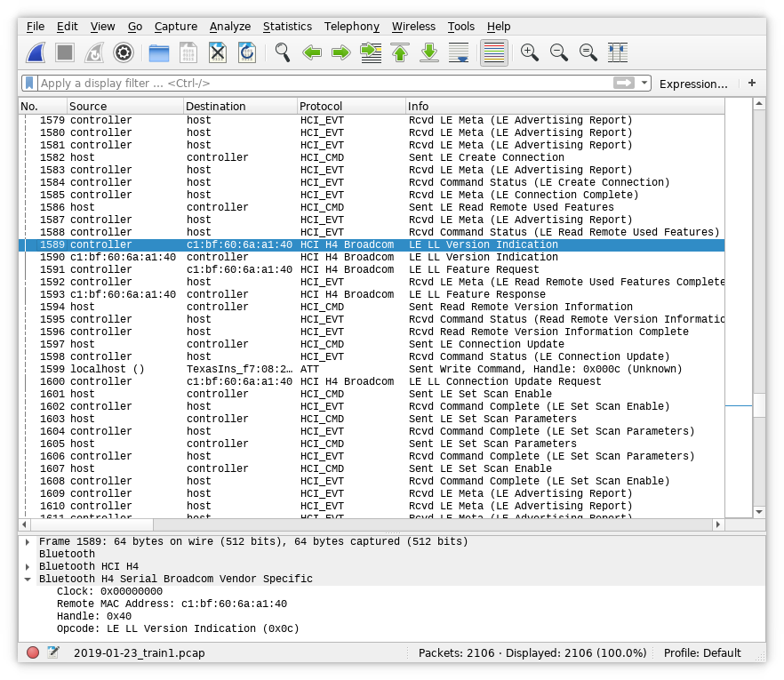Screen dimensions: 784x680
Task: Open capture file properties pencil icon
Action: pyautogui.click(x=53, y=652)
